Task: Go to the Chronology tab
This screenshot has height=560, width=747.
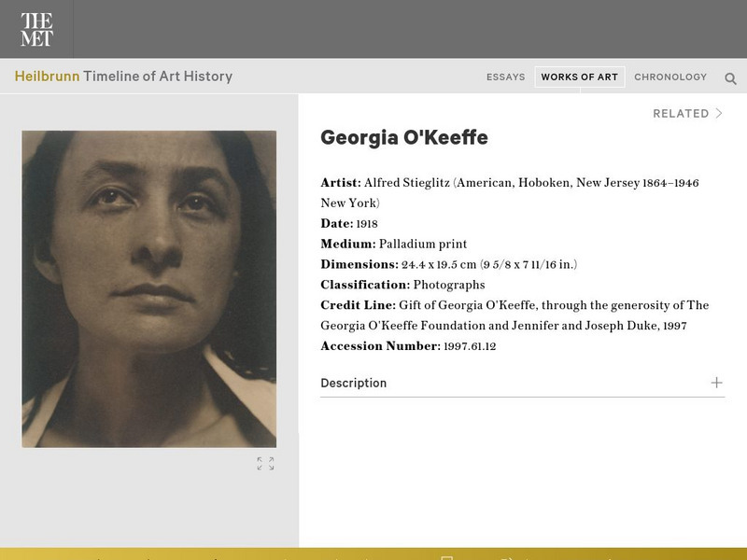Action: coord(670,77)
